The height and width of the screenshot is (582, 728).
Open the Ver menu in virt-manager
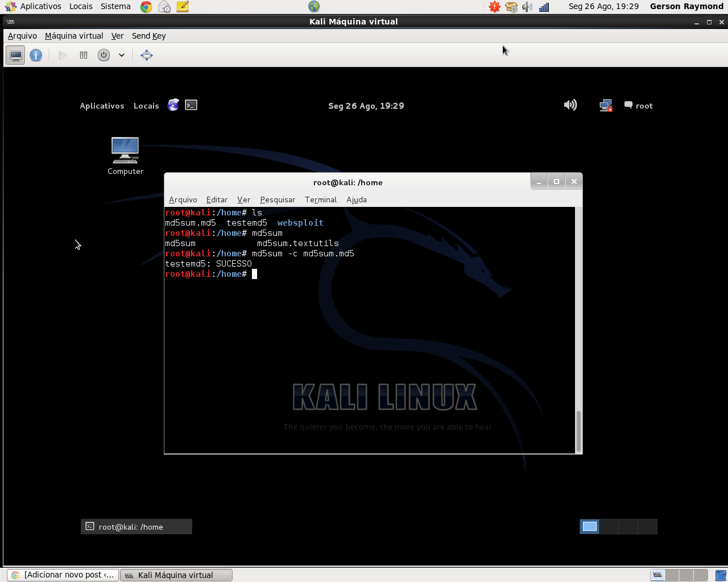point(117,36)
